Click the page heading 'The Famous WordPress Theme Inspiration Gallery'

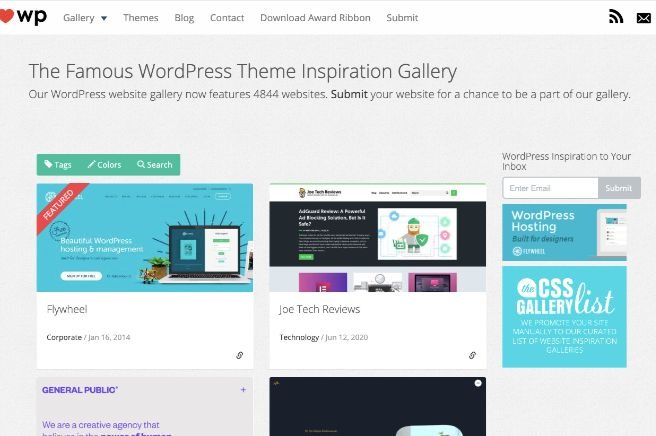(x=243, y=71)
